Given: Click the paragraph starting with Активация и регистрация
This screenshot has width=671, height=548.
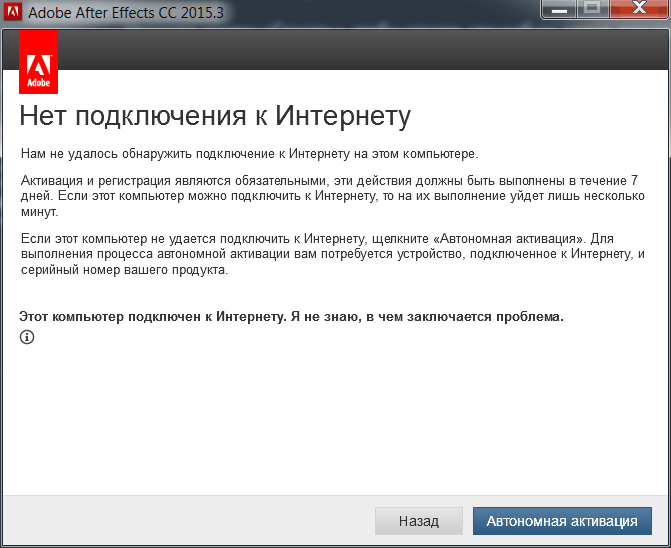Looking at the screenshot, I should 333,196.
